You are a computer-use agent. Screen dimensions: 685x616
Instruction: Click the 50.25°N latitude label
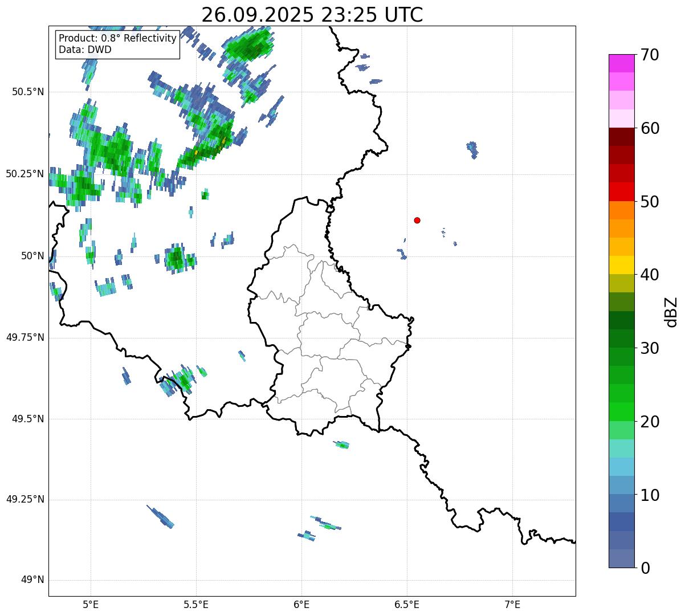(25, 174)
